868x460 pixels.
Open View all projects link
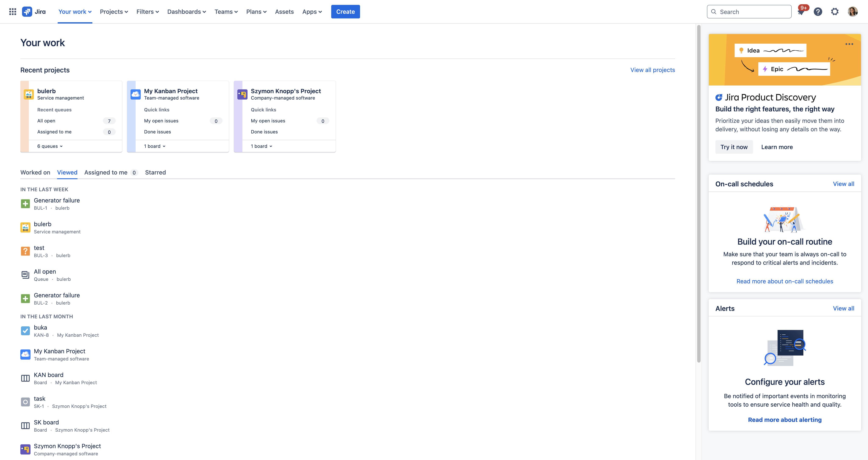tap(653, 70)
